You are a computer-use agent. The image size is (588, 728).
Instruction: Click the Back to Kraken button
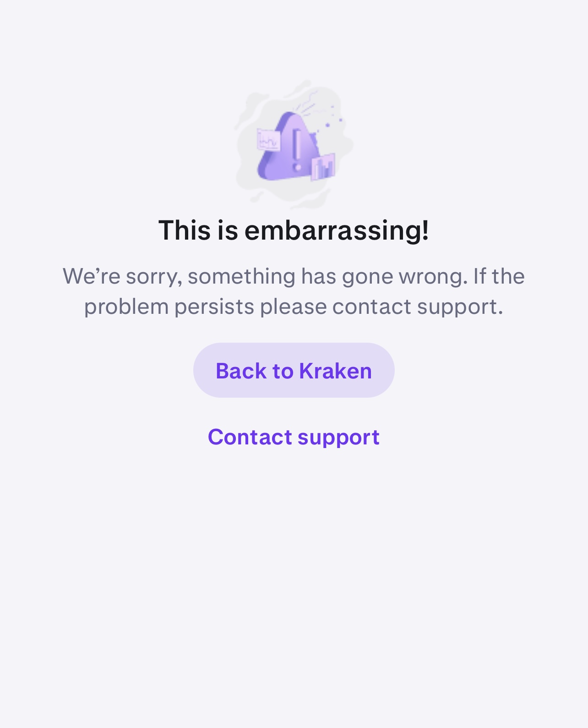click(294, 370)
